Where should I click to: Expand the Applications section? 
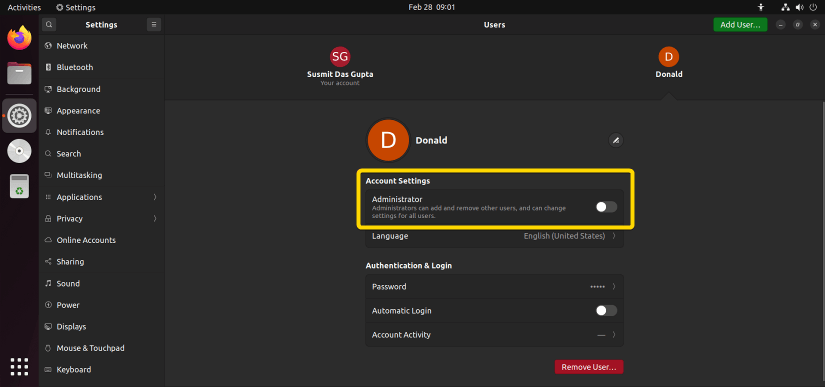(102, 197)
